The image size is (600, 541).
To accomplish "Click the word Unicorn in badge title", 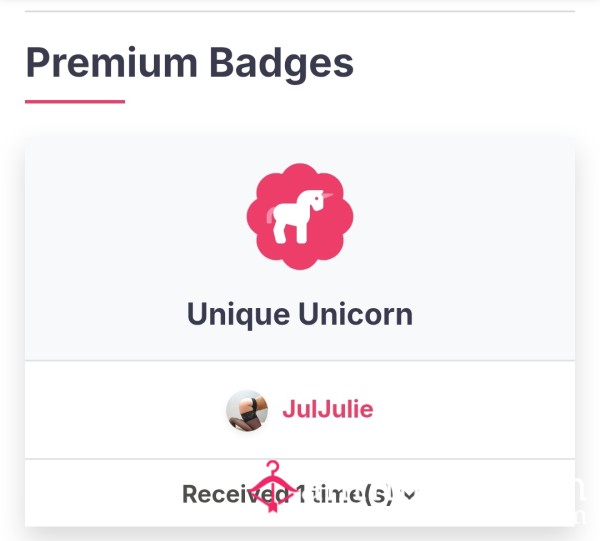I will [x=355, y=314].
